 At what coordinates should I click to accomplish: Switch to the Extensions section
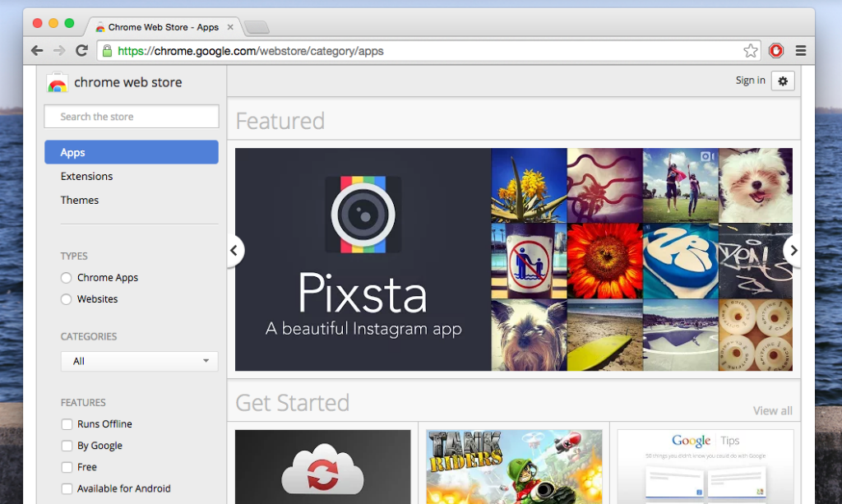click(86, 176)
